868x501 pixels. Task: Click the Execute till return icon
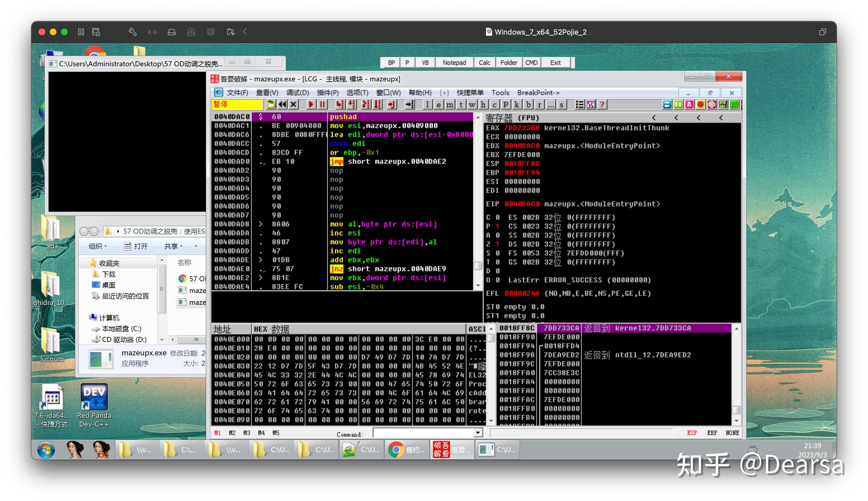pyautogui.click(x=392, y=104)
